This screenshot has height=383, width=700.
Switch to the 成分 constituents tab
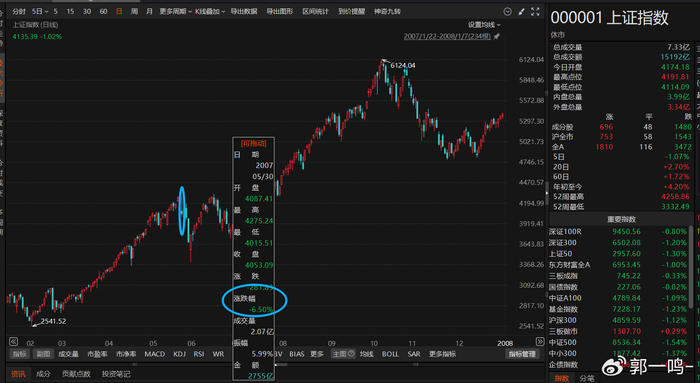coord(43,374)
